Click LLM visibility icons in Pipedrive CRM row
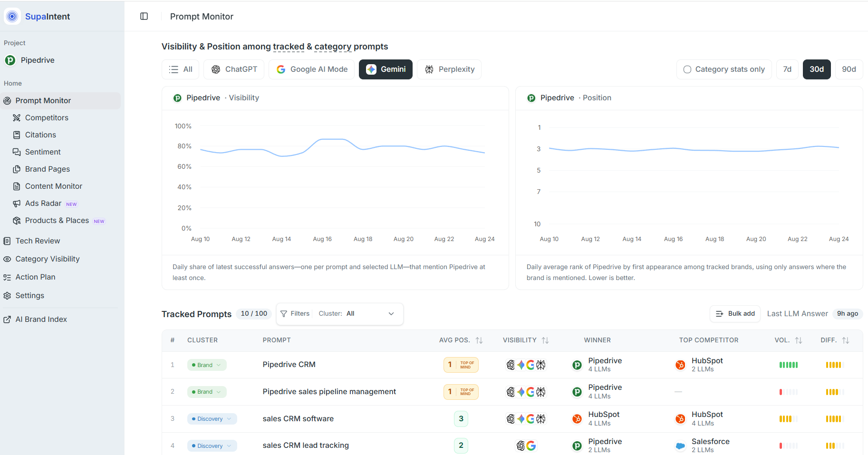868x455 pixels. [x=526, y=365]
